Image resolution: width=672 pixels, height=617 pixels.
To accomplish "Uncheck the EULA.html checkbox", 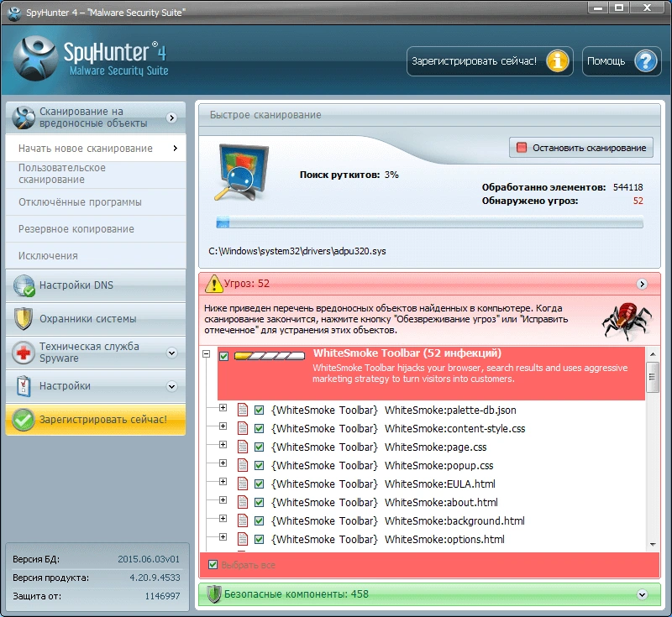I will click(x=259, y=484).
